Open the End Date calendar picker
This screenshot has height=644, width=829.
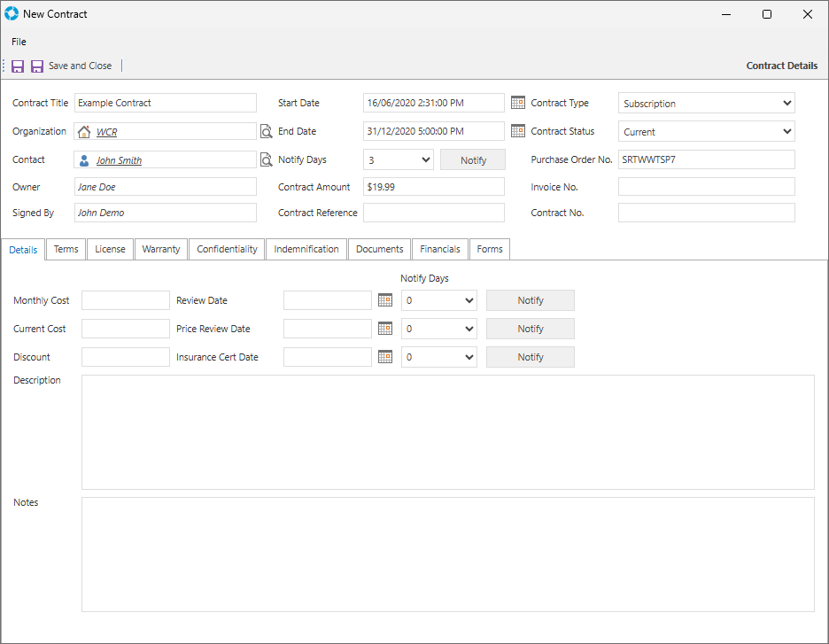click(x=518, y=131)
